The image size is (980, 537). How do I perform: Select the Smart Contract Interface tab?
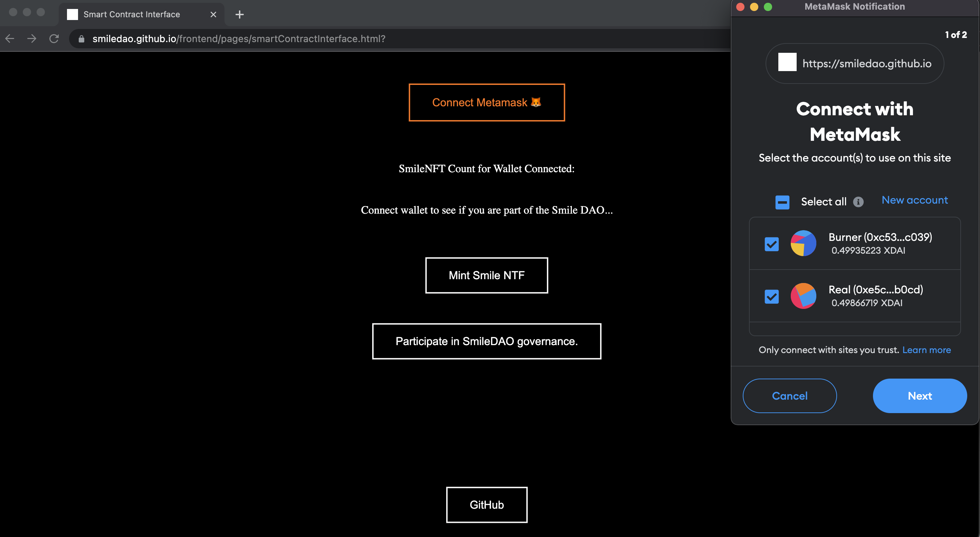click(x=142, y=14)
